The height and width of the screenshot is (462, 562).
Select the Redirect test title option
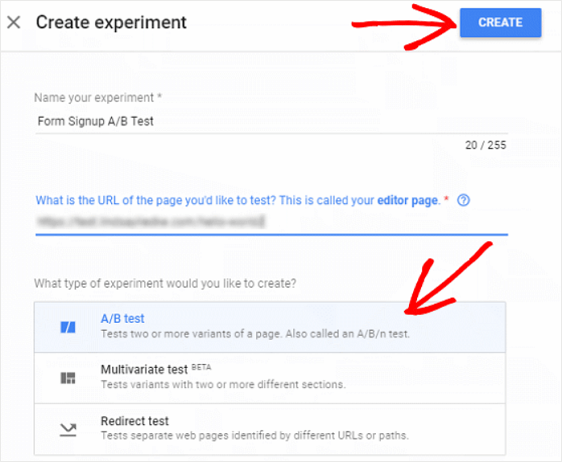(x=134, y=421)
